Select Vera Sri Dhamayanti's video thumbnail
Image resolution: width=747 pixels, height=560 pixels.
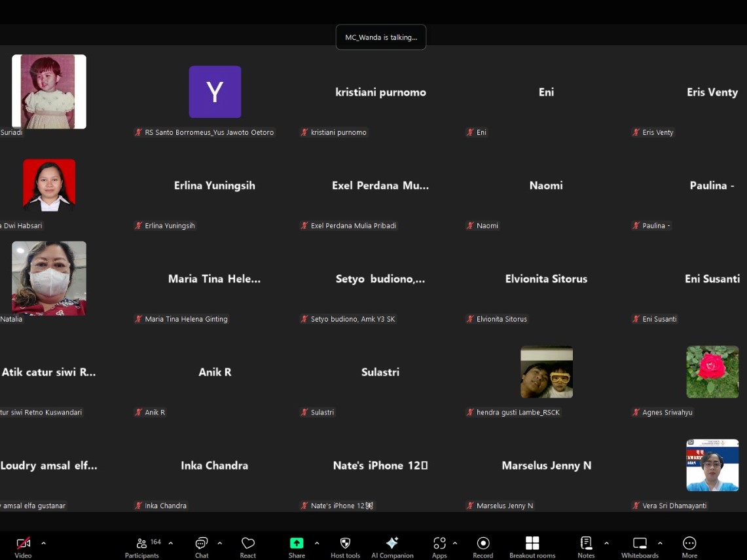click(x=712, y=465)
